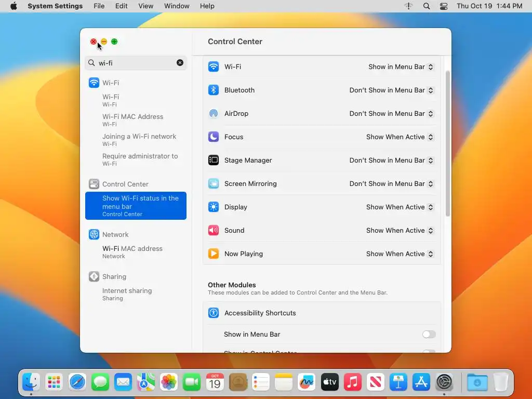Select Wi-Fi MAC Address result under Wi-Fi
Screen dimensions: 532x399
pyautogui.click(x=136, y=120)
